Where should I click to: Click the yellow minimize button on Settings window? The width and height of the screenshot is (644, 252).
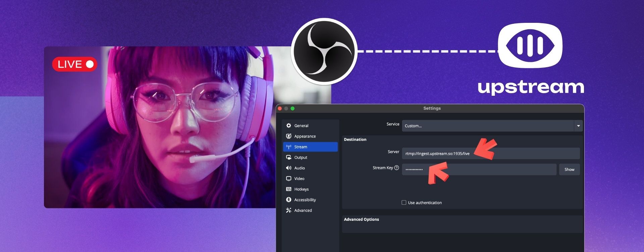click(x=286, y=109)
